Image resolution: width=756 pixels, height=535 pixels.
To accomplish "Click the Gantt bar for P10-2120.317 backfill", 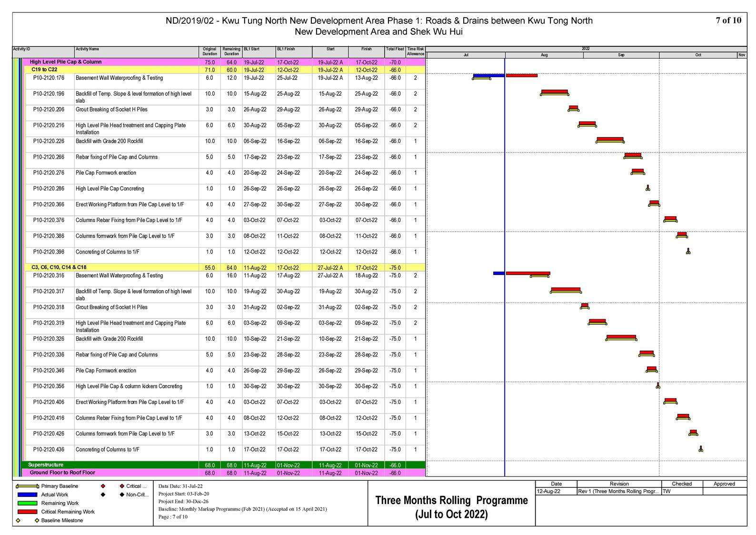I will coord(566,290).
